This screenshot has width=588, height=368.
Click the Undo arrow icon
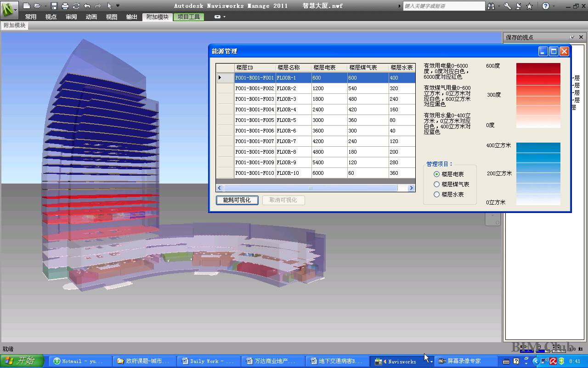(x=87, y=6)
